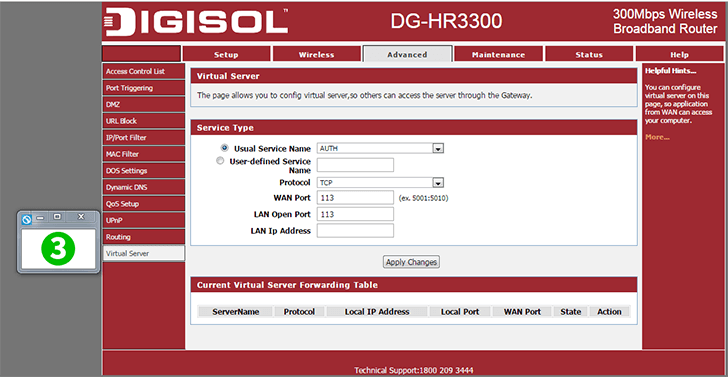
Task: Click the DIGISOL logo
Action: pyautogui.click(x=196, y=22)
